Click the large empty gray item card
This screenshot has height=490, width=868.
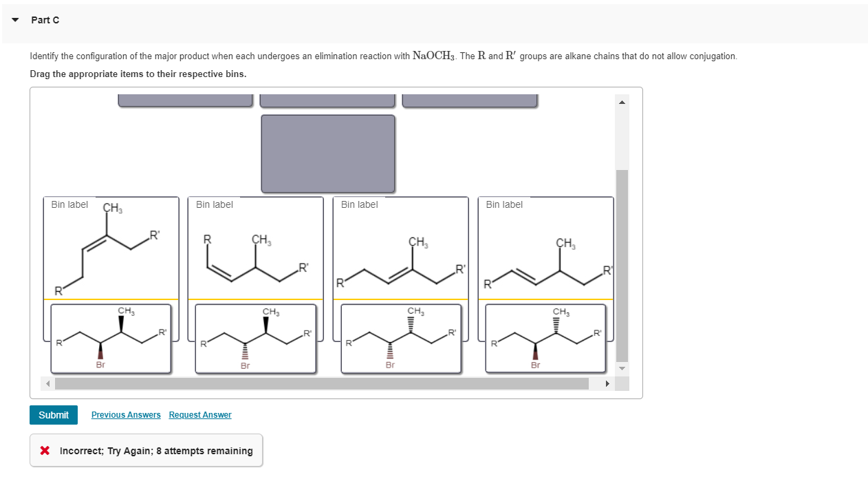pos(328,153)
